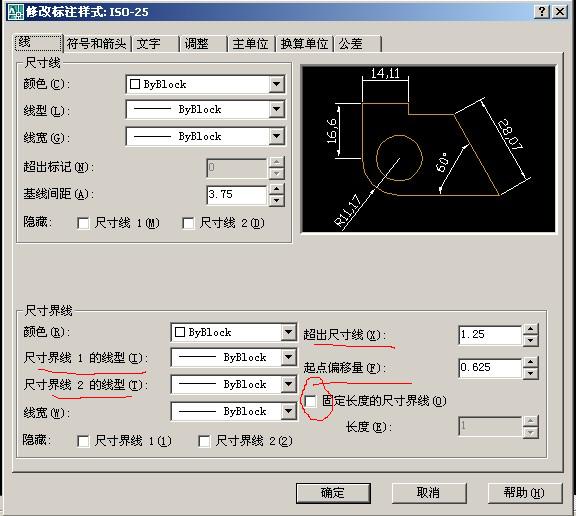Viewport: 576px width, 516px height.
Task: Toggle hide 尺寸线 1(M) checkbox
Action: [83, 223]
